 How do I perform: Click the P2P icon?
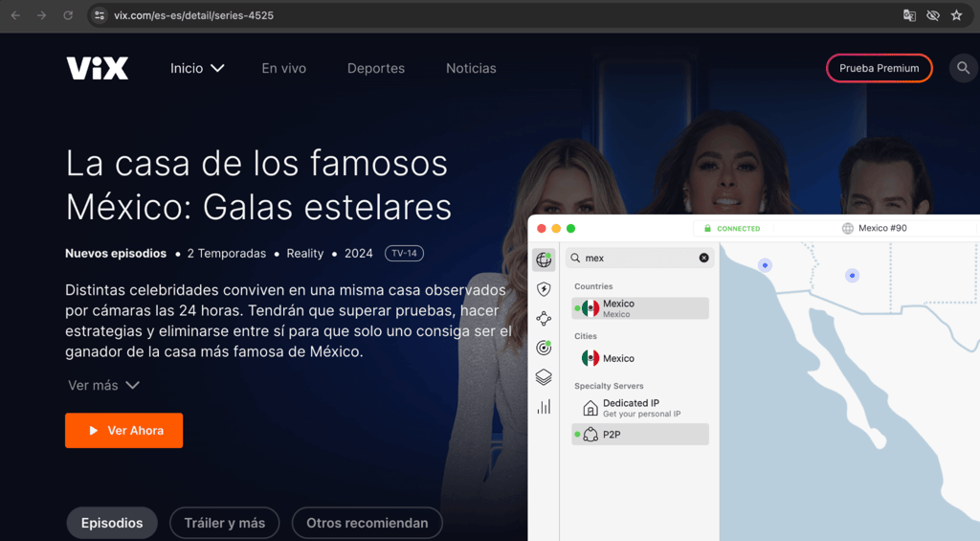point(590,434)
